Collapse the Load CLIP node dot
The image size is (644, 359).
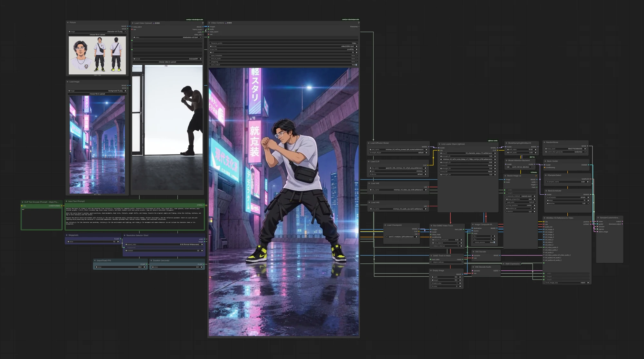click(369, 161)
